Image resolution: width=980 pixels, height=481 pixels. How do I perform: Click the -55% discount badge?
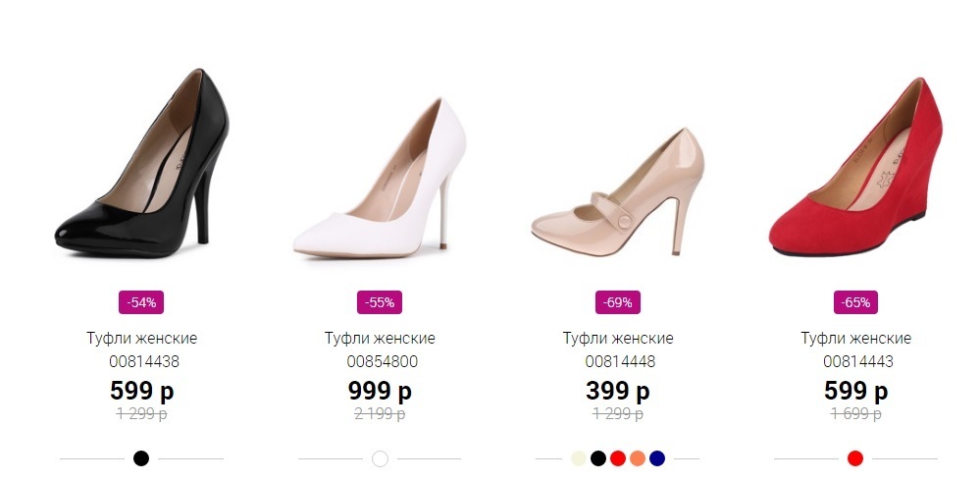click(x=380, y=302)
